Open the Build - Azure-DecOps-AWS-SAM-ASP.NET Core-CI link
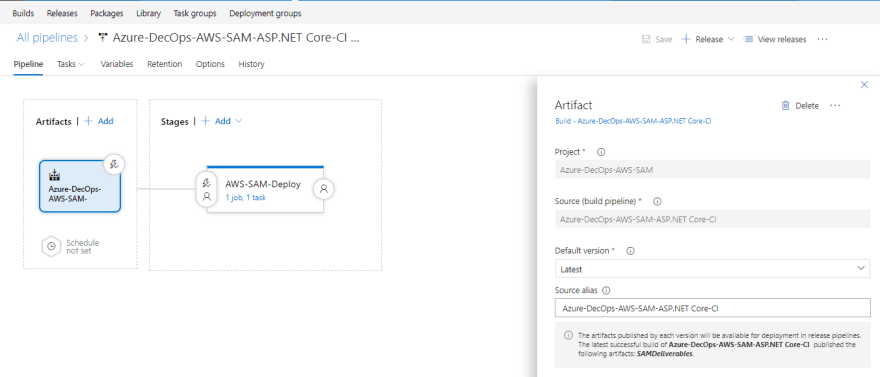 coord(633,121)
